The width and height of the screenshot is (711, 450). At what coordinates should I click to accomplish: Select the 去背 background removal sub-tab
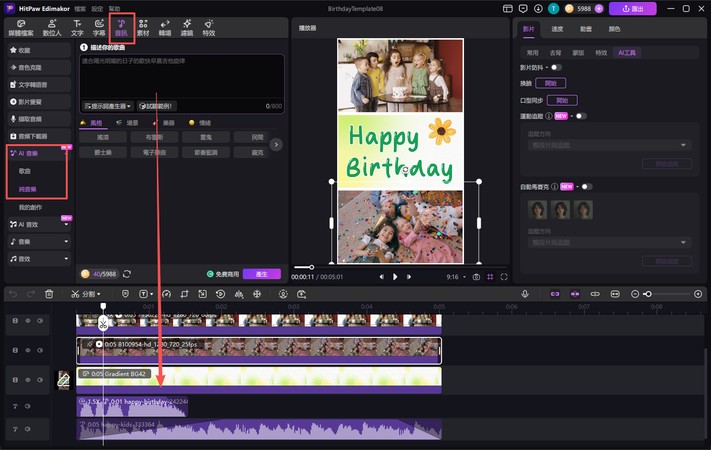click(555, 53)
